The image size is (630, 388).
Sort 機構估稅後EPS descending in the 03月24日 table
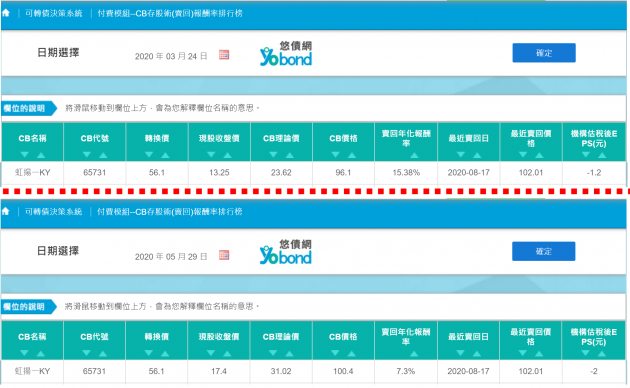[586, 155]
